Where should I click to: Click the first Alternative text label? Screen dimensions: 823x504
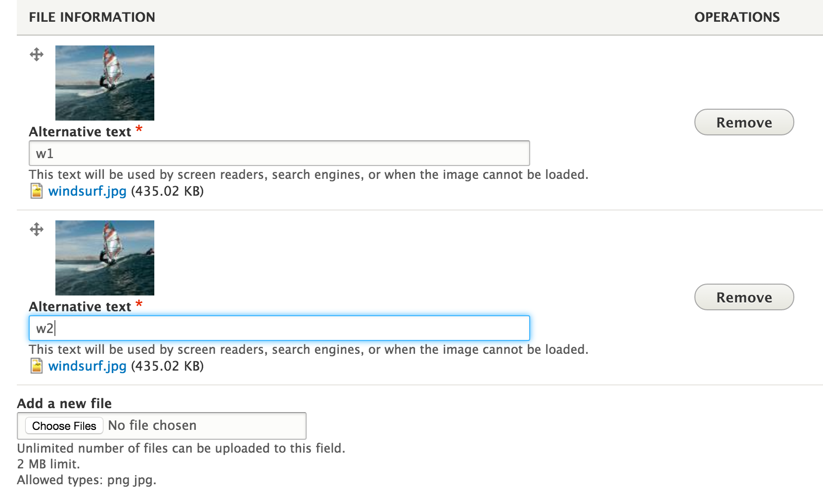(x=79, y=131)
